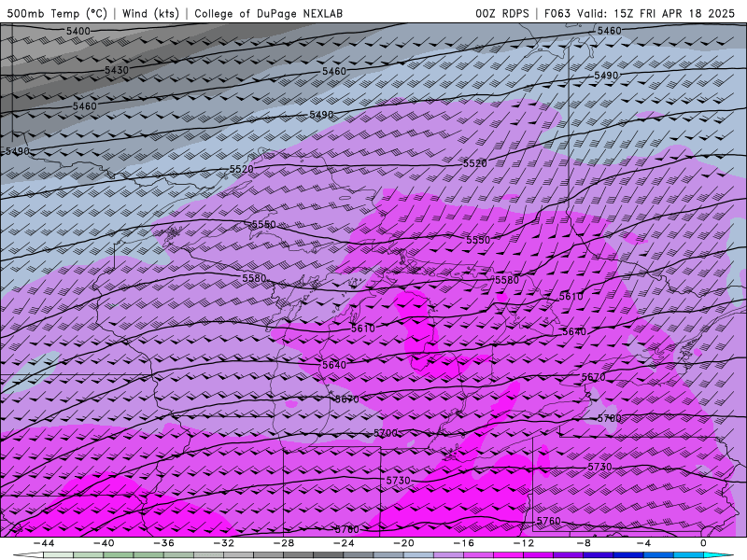Click the '500mb Temp (°C)' title text
This screenshot has height=560, width=747.
point(57,13)
